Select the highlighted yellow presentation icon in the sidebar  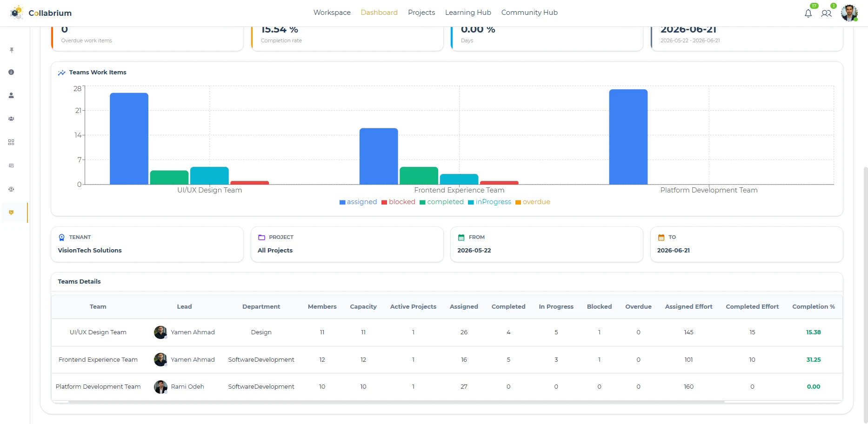click(11, 212)
